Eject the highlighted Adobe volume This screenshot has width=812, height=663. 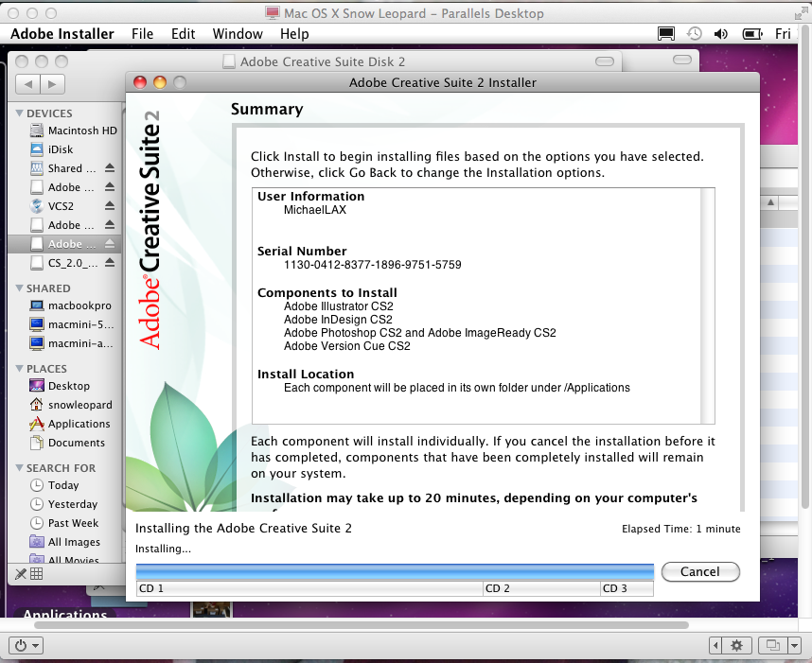(109, 244)
